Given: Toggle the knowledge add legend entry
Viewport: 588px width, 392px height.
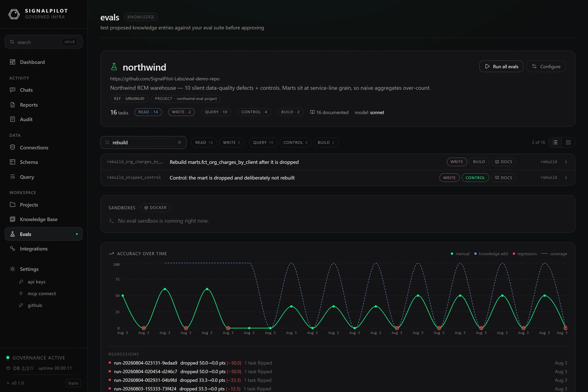Looking at the screenshot, I should [x=491, y=254].
